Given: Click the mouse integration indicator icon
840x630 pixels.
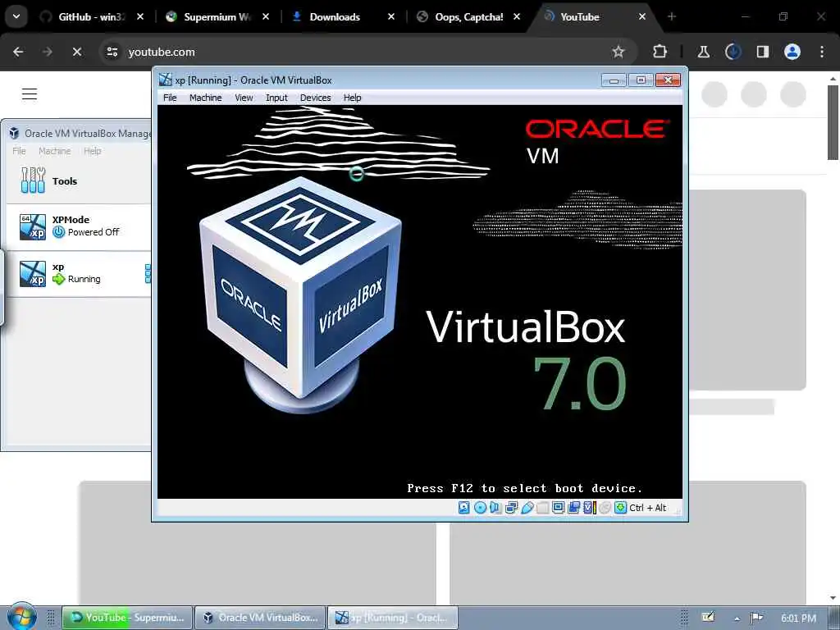Looking at the screenshot, I should [605, 507].
